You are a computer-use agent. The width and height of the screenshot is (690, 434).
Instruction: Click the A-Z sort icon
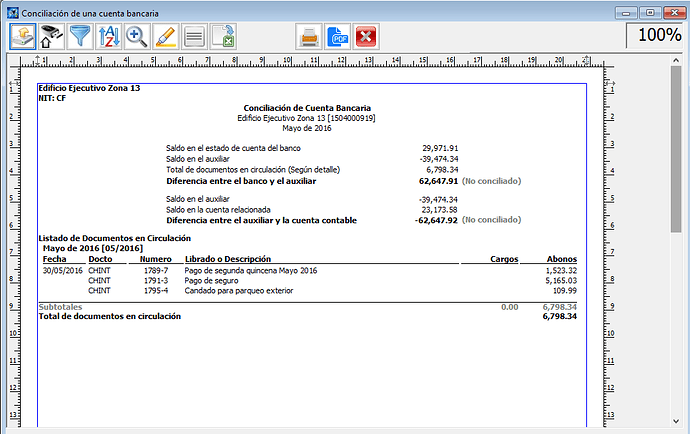point(108,38)
